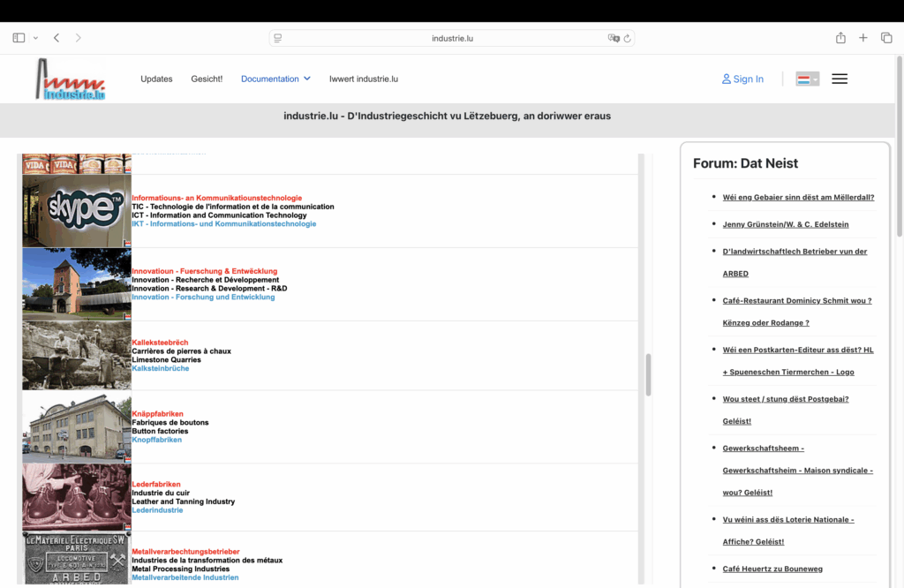Click the address bar showing industrie.lu

(x=451, y=38)
